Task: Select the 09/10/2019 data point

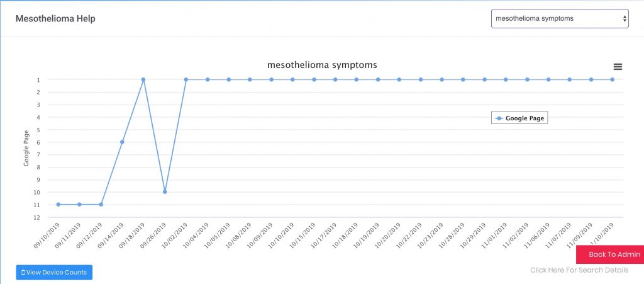Action: 58,204
